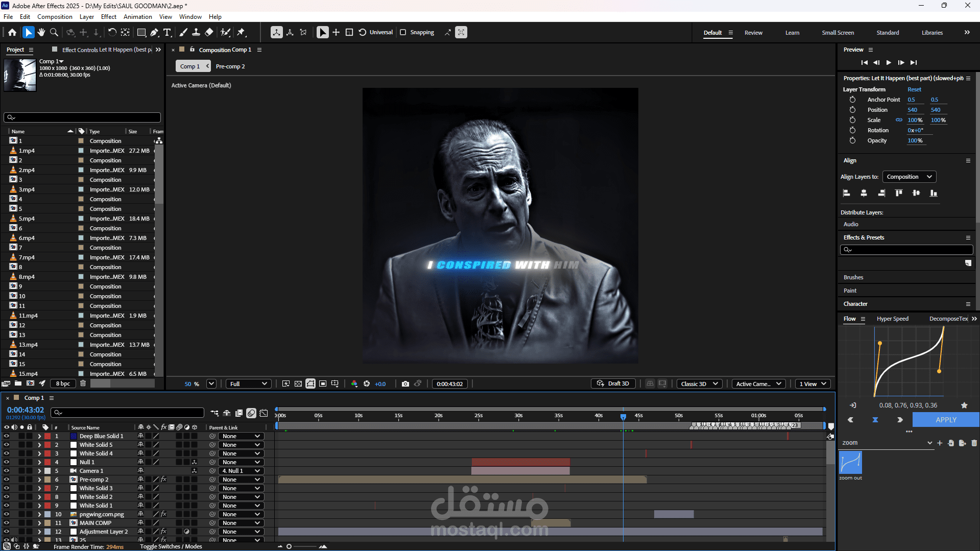
Task: Play the preview
Action: click(x=889, y=63)
